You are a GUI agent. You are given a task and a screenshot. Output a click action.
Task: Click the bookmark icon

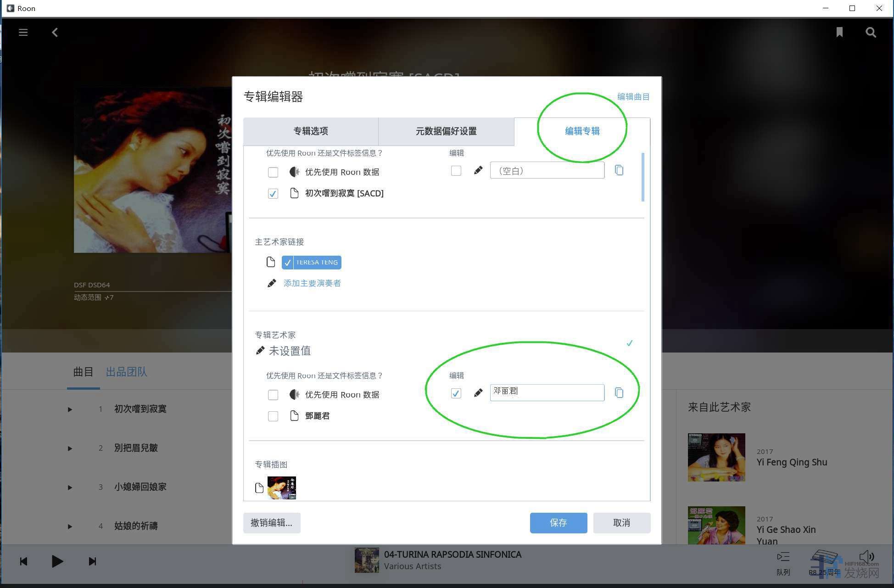coord(839,32)
